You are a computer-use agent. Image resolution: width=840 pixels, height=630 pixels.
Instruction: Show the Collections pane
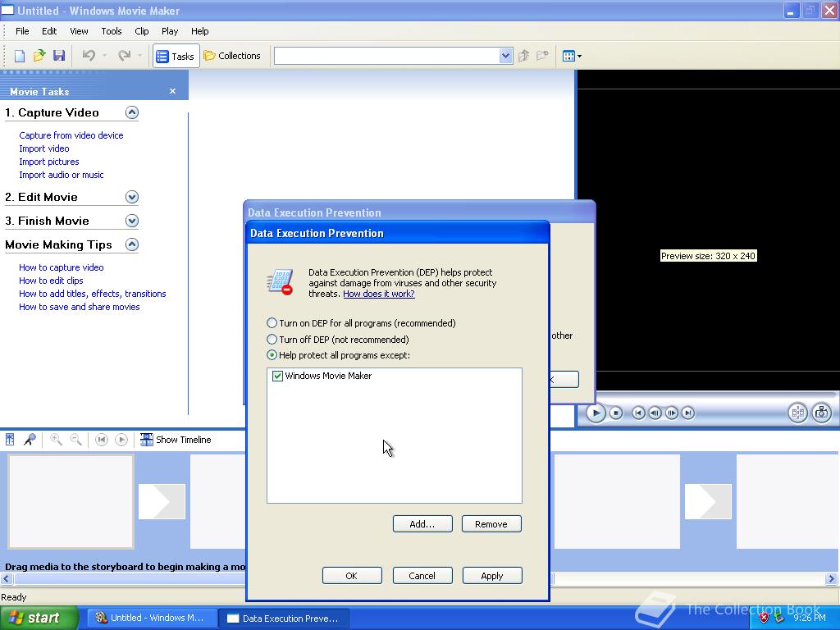click(232, 56)
